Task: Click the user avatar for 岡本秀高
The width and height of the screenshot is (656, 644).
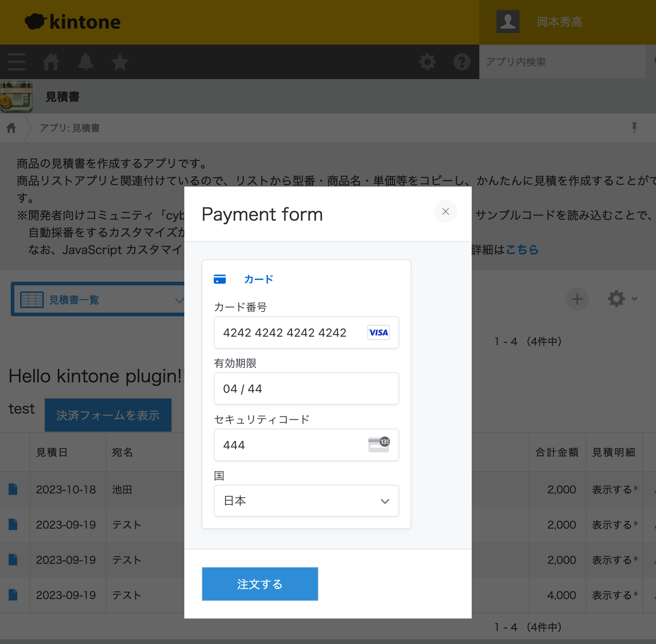Action: (x=508, y=22)
